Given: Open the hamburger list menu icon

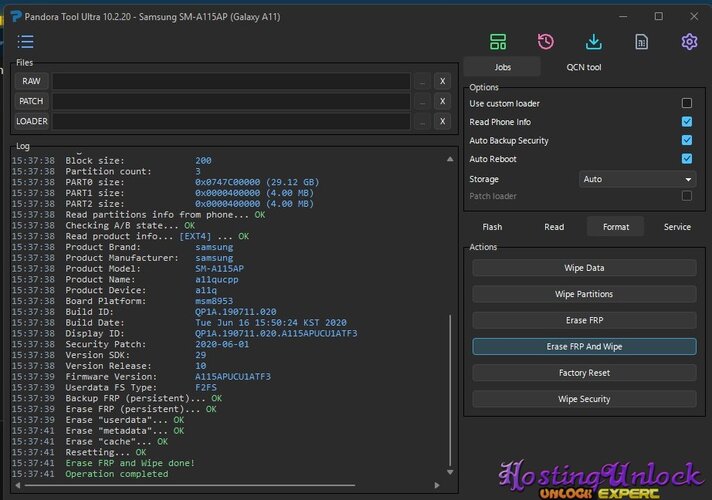Looking at the screenshot, I should pos(25,42).
